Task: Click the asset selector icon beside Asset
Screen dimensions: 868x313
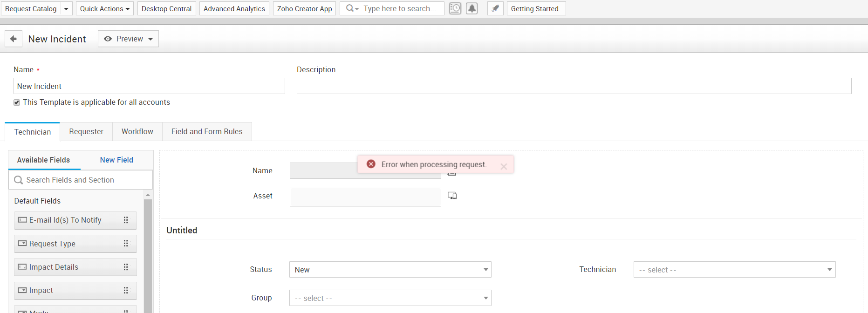Action: click(452, 196)
